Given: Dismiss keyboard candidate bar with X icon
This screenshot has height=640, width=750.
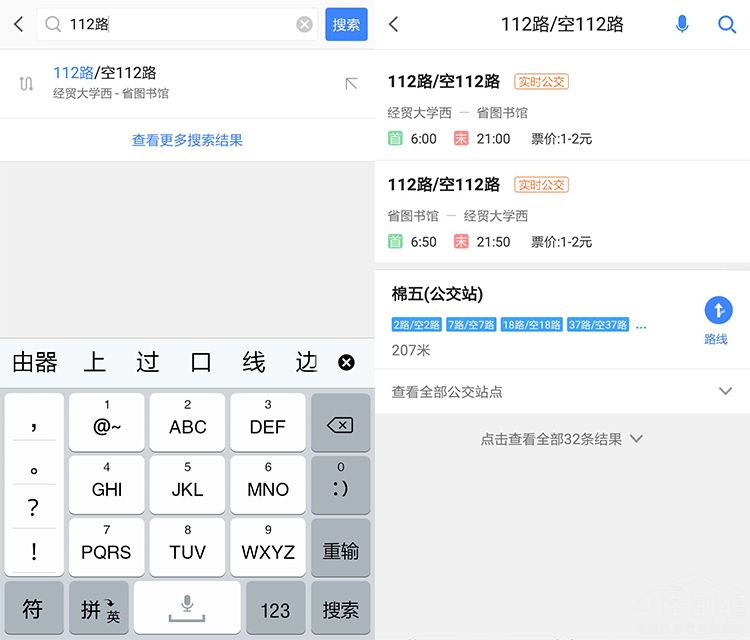Looking at the screenshot, I should pos(346,362).
